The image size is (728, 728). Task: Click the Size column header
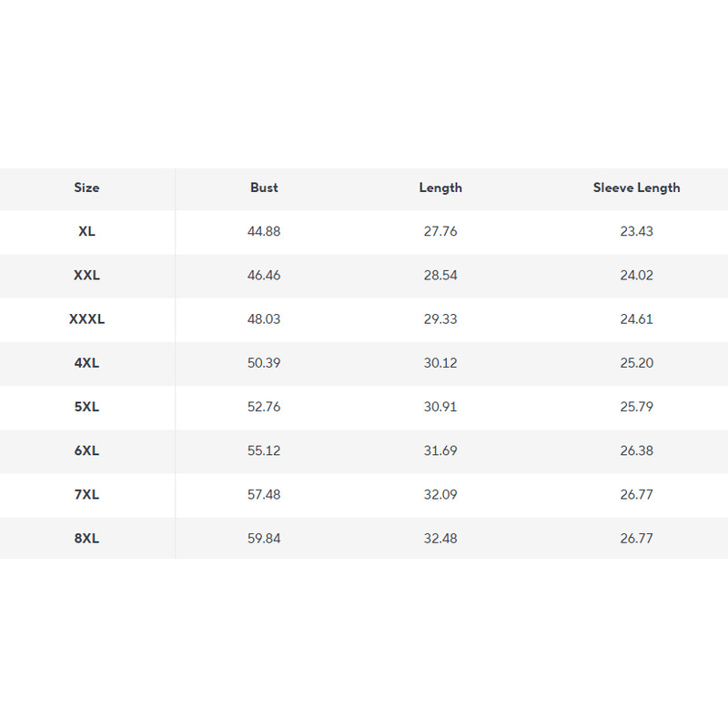86,187
